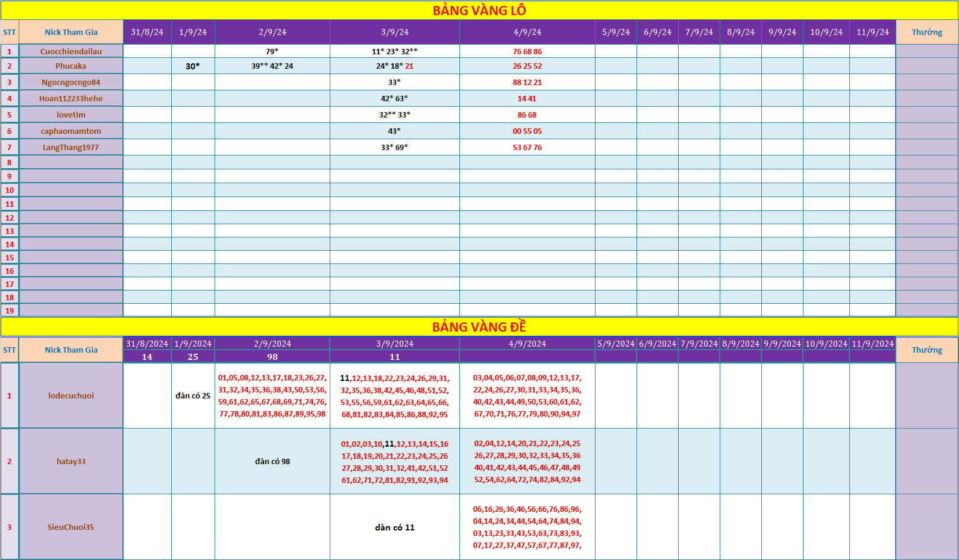Click the Cuocchiendailau nickname cell

click(71, 51)
